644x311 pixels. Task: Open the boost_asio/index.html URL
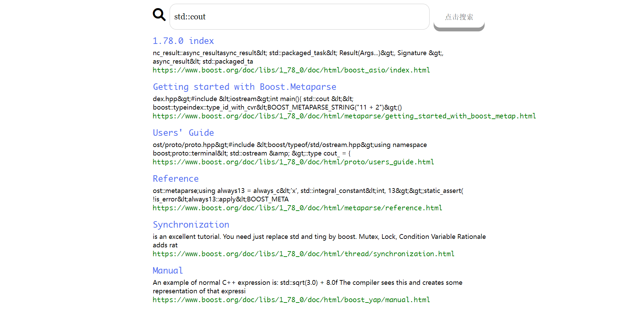coord(291,70)
